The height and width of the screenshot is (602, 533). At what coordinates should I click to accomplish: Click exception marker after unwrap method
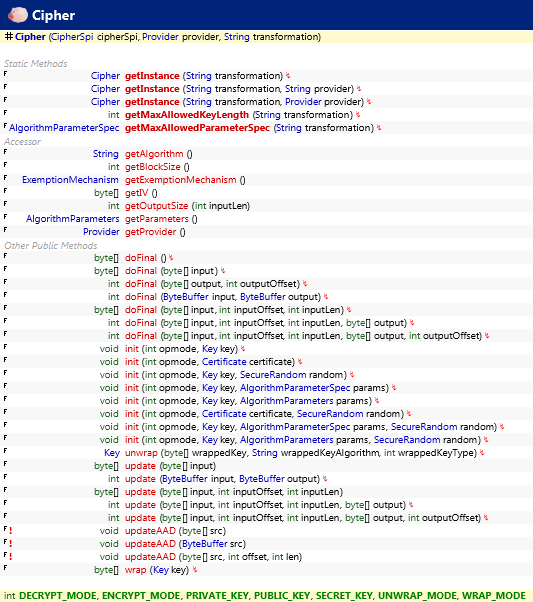[x=482, y=453]
